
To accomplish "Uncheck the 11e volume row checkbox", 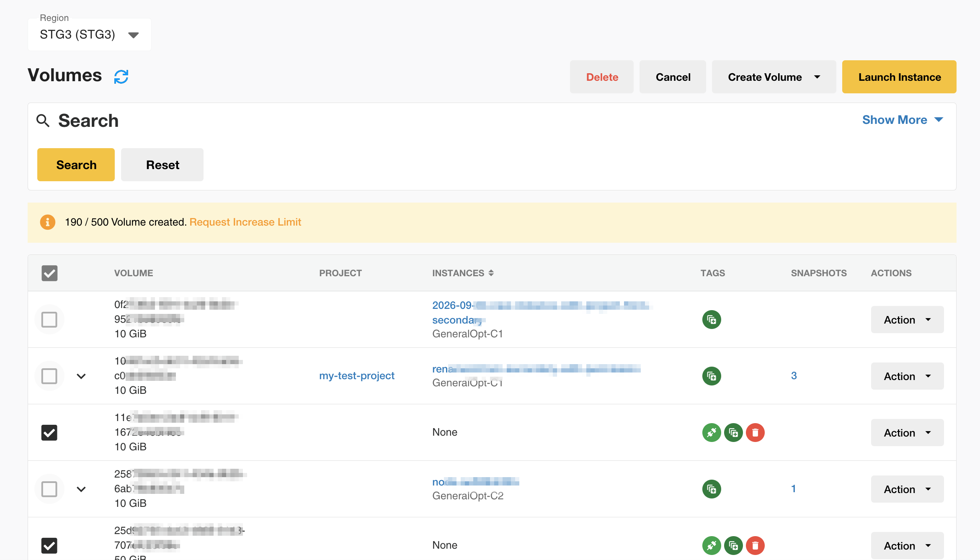I will [49, 433].
